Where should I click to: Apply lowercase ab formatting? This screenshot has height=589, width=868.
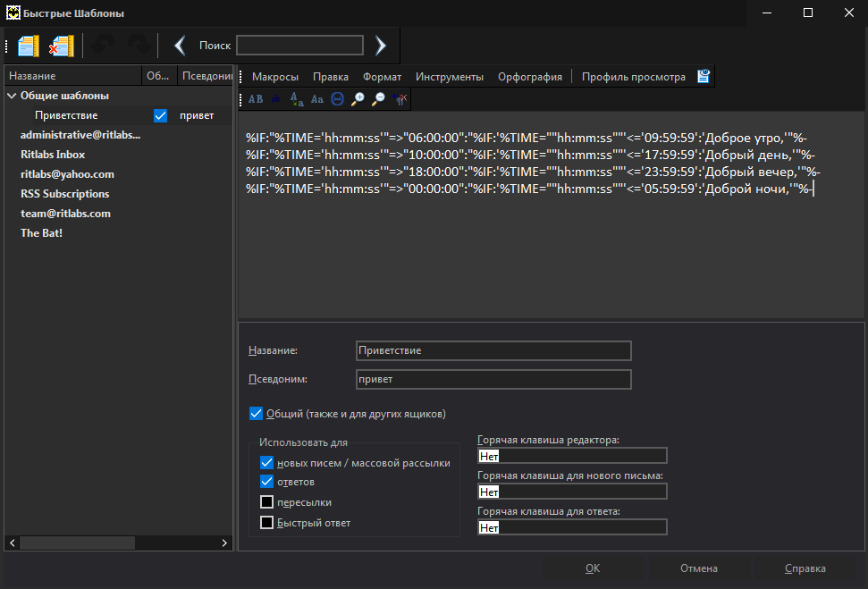point(275,99)
